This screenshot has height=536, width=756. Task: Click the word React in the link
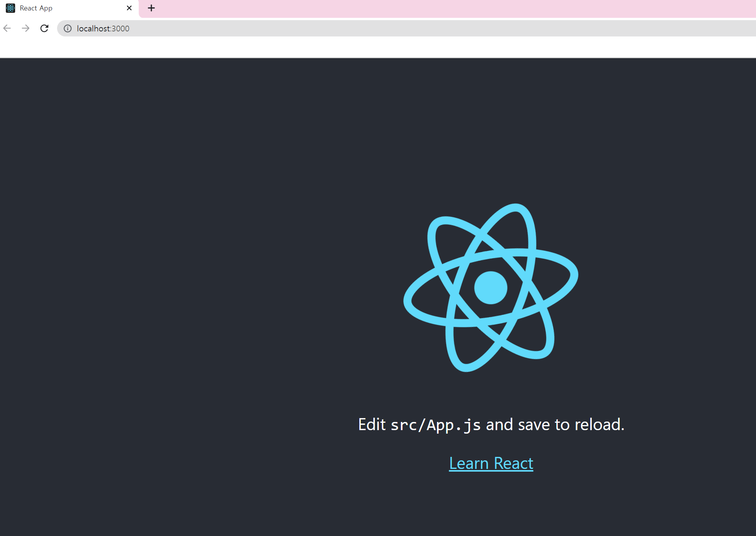click(513, 463)
